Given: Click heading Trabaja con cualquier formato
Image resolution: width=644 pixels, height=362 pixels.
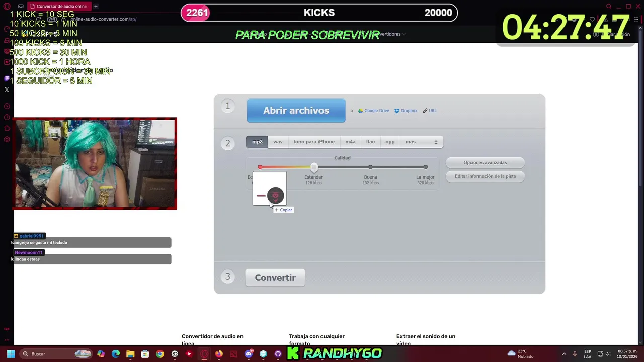Looking at the screenshot, I should pos(317,340).
